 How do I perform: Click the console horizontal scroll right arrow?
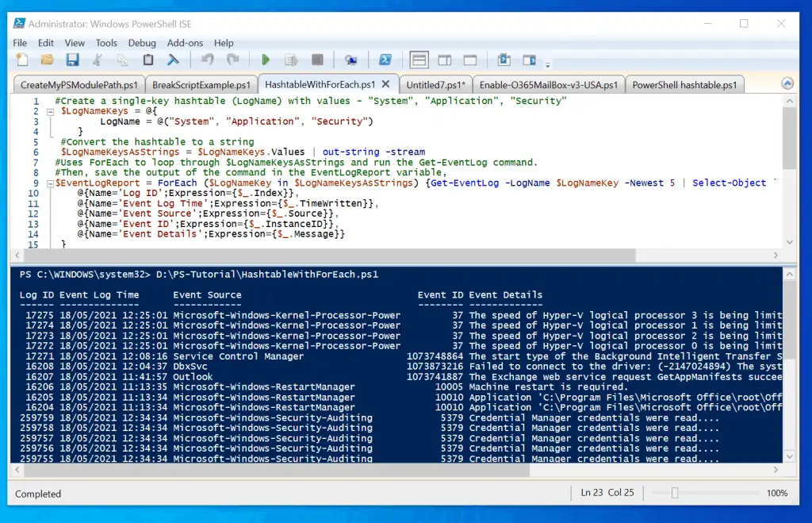click(x=776, y=470)
